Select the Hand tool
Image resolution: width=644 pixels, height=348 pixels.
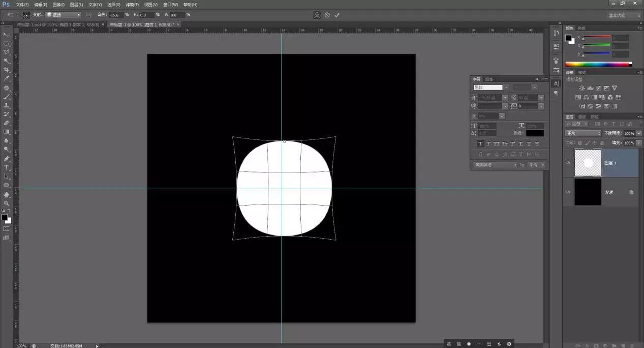(x=7, y=194)
